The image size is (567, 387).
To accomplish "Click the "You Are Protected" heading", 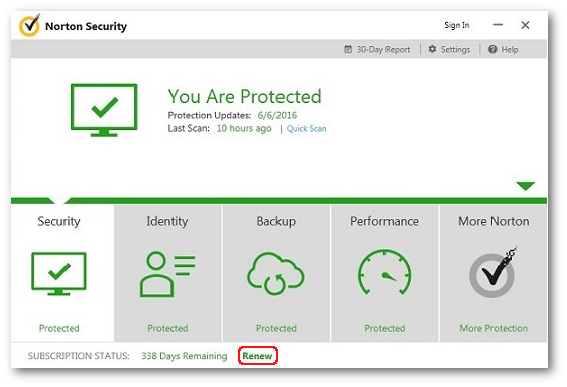I will tap(244, 97).
